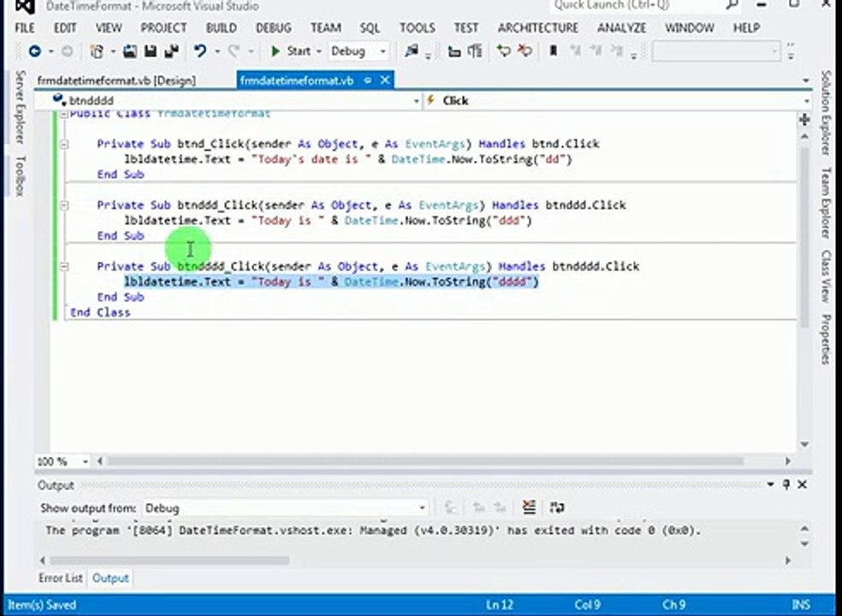Viewport: 842px width, 616px height.
Task: Click the code editor vertical scrollbar thumb
Action: pyautogui.click(x=804, y=236)
